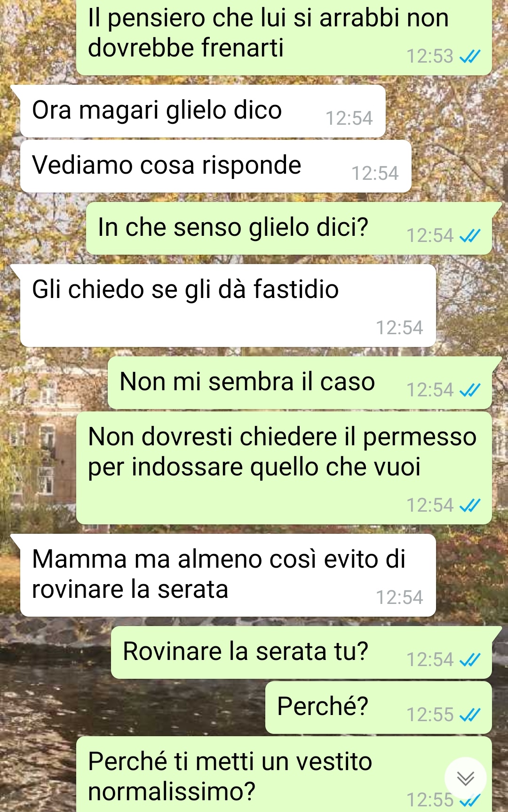
Task: Tap the 'Perché?' message text
Action: click(323, 706)
